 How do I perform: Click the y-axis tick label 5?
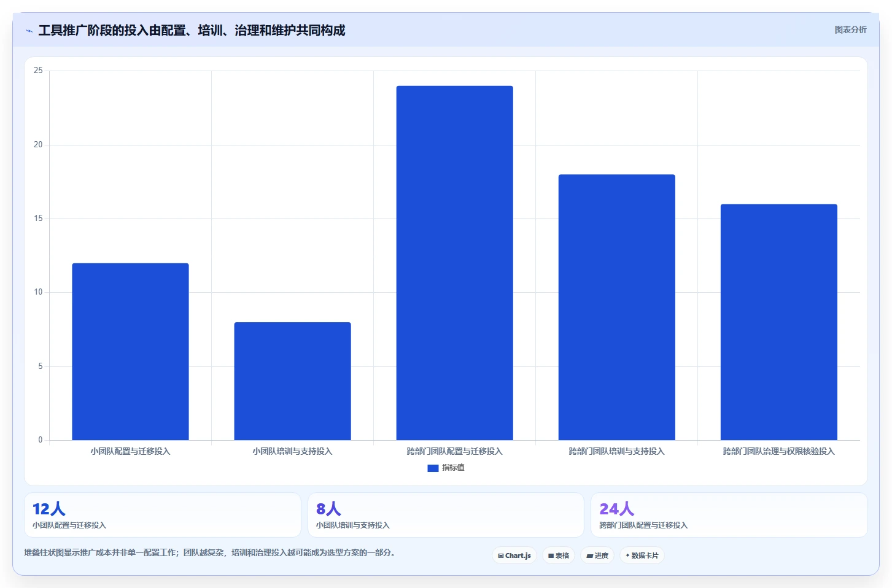point(41,366)
